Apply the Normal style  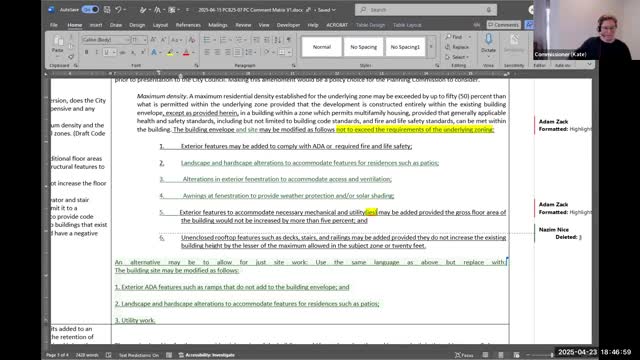(322, 47)
